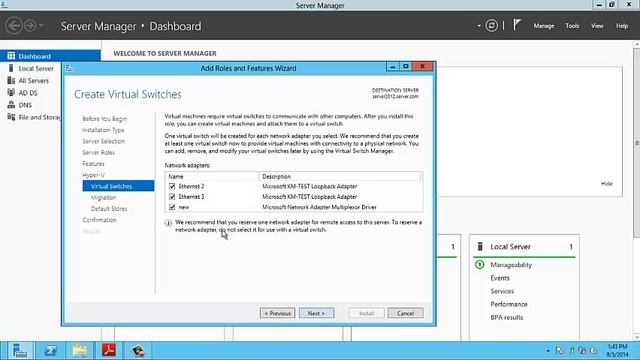Viewport: 640px width, 360px height.
Task: Click the Description column header
Action: [x=340, y=176]
